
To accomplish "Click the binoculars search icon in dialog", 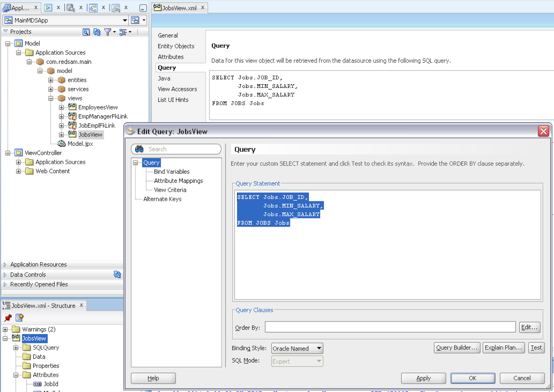I will [x=139, y=149].
